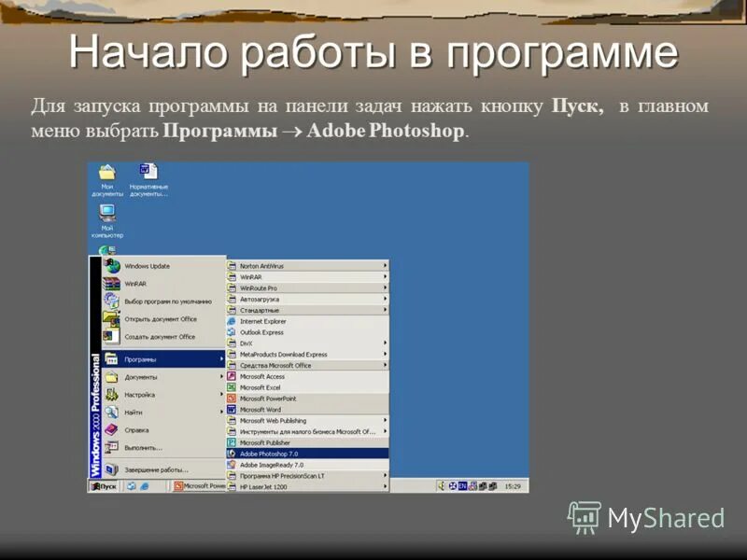This screenshot has height=560, width=747.
Task: Click the volume speaker tray icon
Action: pyautogui.click(x=442, y=486)
